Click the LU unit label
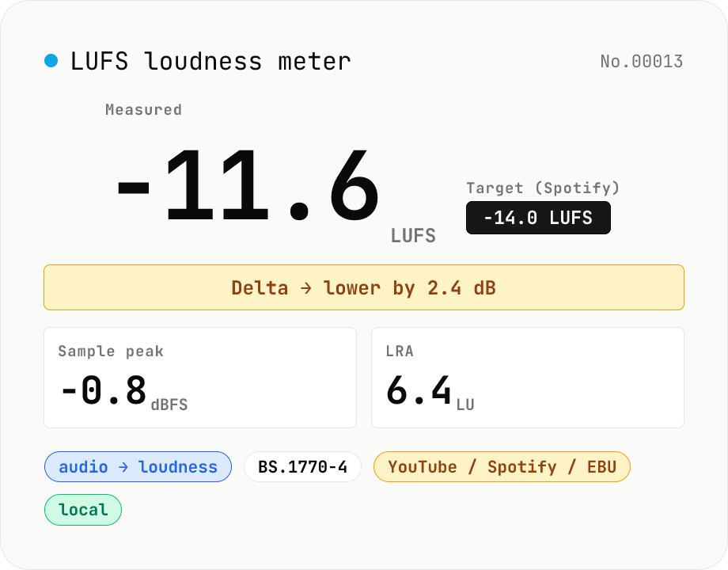The height and width of the screenshot is (570, 728). [465, 405]
